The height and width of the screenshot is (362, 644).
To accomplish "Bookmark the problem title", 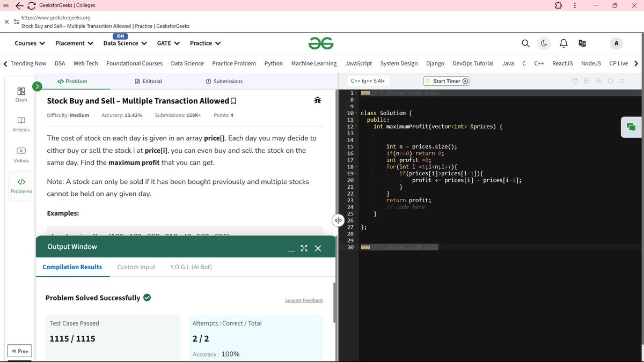I will pyautogui.click(x=233, y=101).
